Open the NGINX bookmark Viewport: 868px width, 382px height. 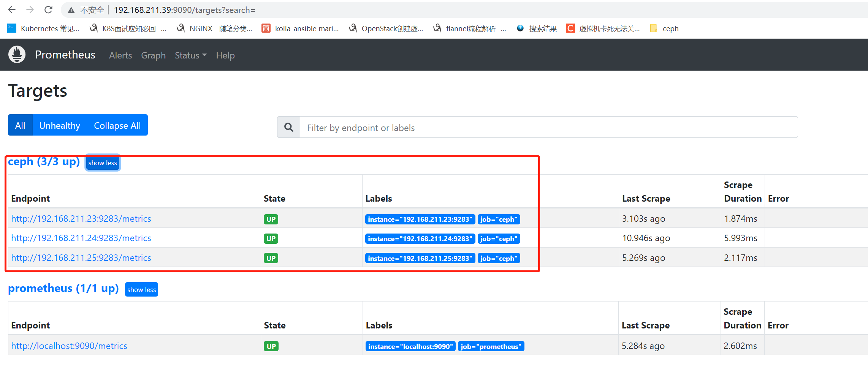[214, 28]
